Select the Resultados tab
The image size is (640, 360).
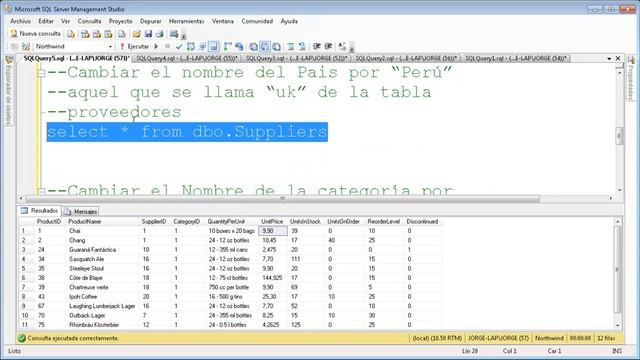[x=39, y=211]
